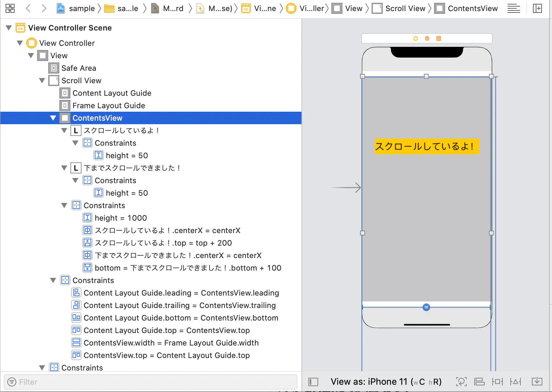
Task: Collapse the 下までスクロールできました！ label item
Action: coord(64,168)
